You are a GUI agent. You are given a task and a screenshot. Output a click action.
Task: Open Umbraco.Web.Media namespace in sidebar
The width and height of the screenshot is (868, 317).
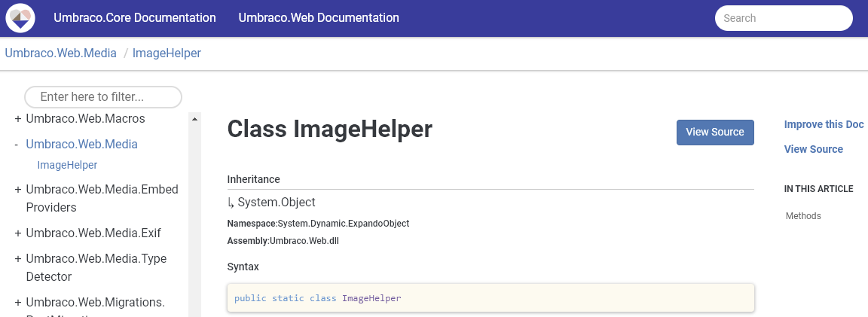[81, 145]
